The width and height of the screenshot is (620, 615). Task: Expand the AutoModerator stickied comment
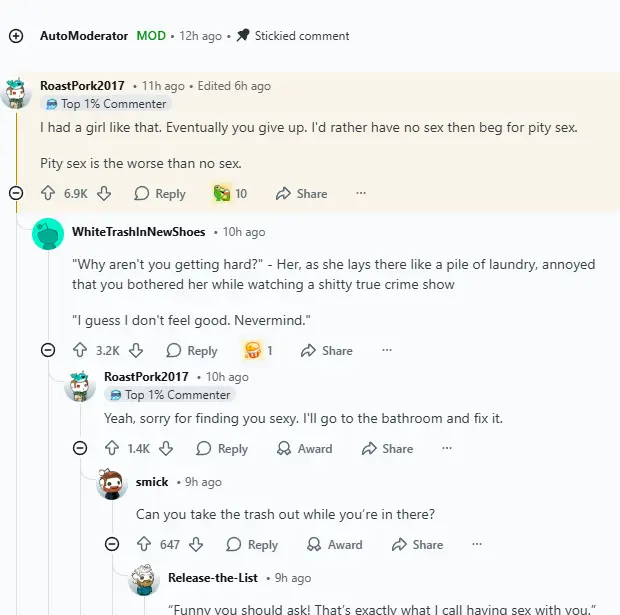click(15, 36)
